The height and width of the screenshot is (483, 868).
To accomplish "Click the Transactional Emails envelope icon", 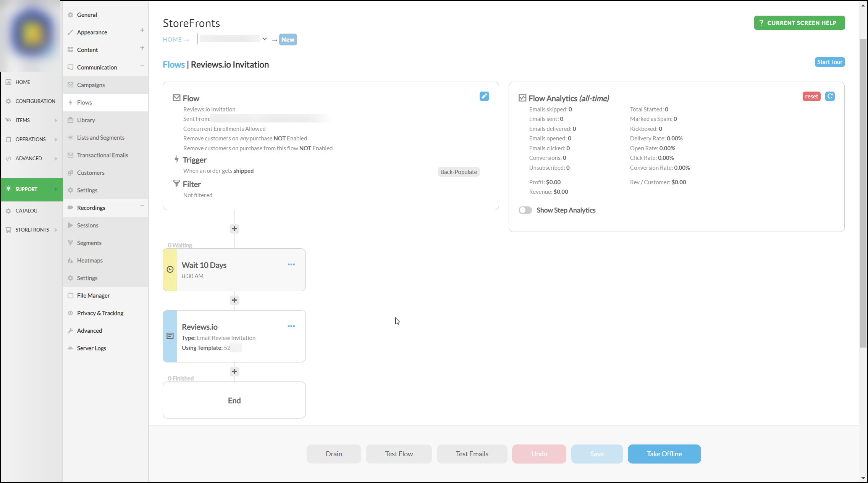I will coord(71,155).
